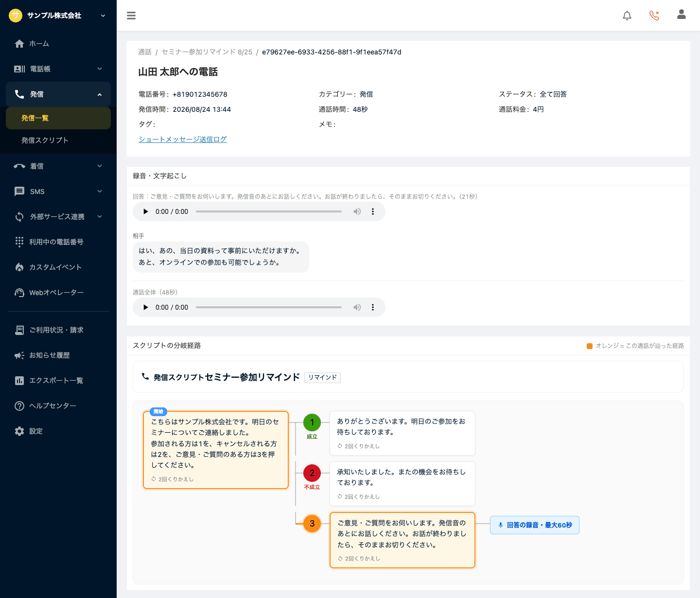Viewport: 700px width, 598px height.
Task: Open the hamburger menu icon
Action: [x=131, y=16]
